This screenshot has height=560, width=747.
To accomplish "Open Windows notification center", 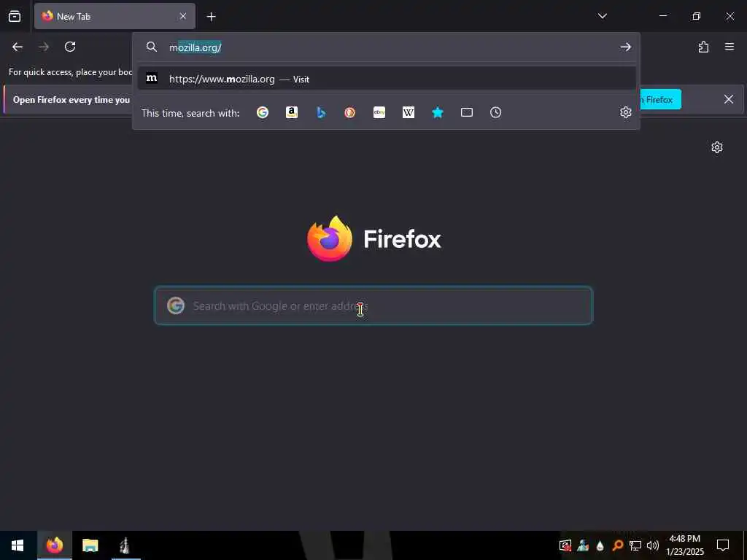I will (723, 545).
